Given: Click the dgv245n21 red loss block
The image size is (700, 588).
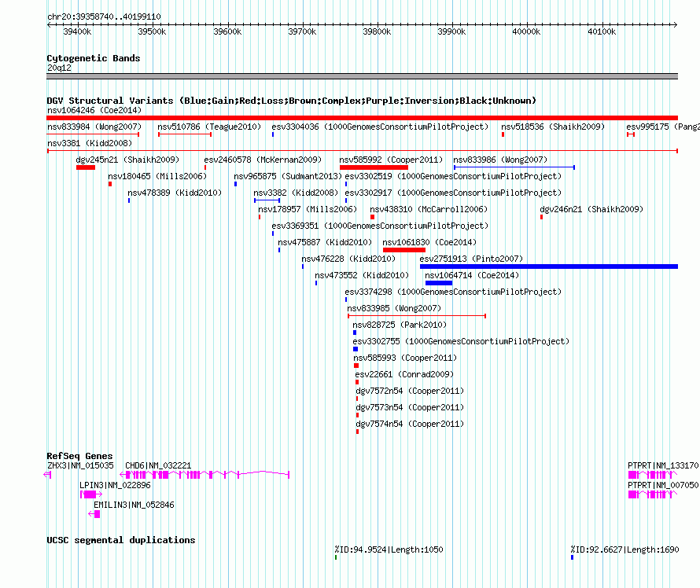Looking at the screenshot, I should [86, 167].
